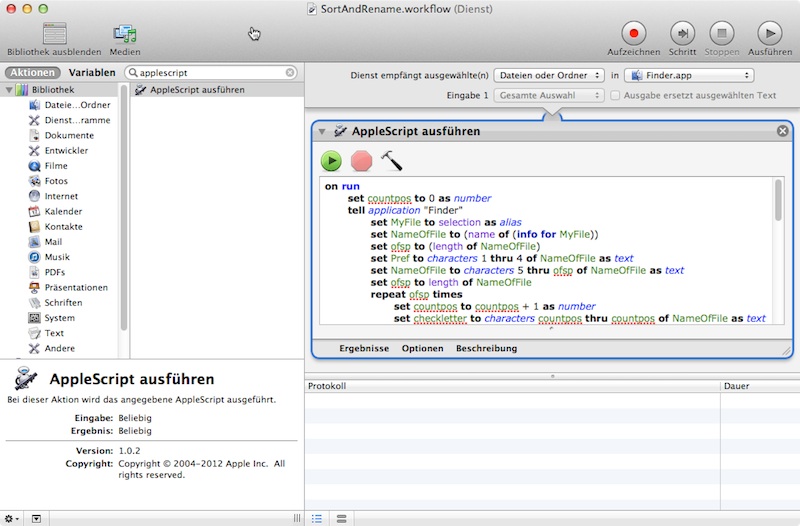The width and height of the screenshot is (800, 526).
Task: Show the action's Optionen section
Action: coord(422,348)
